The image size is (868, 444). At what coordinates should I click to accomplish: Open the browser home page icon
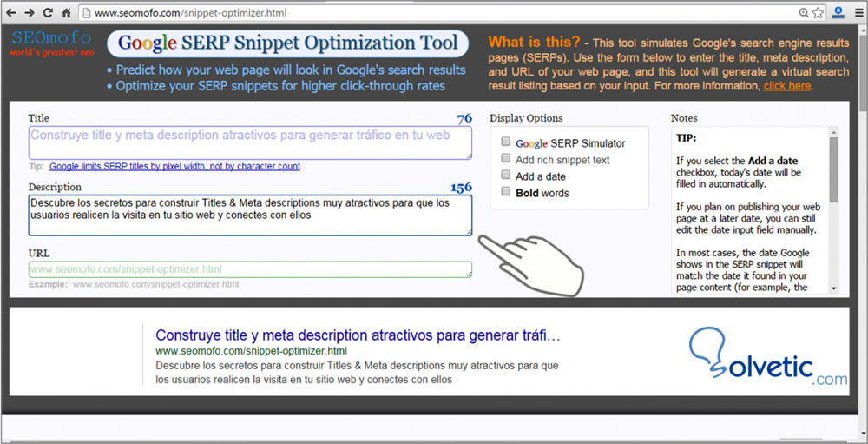(66, 13)
